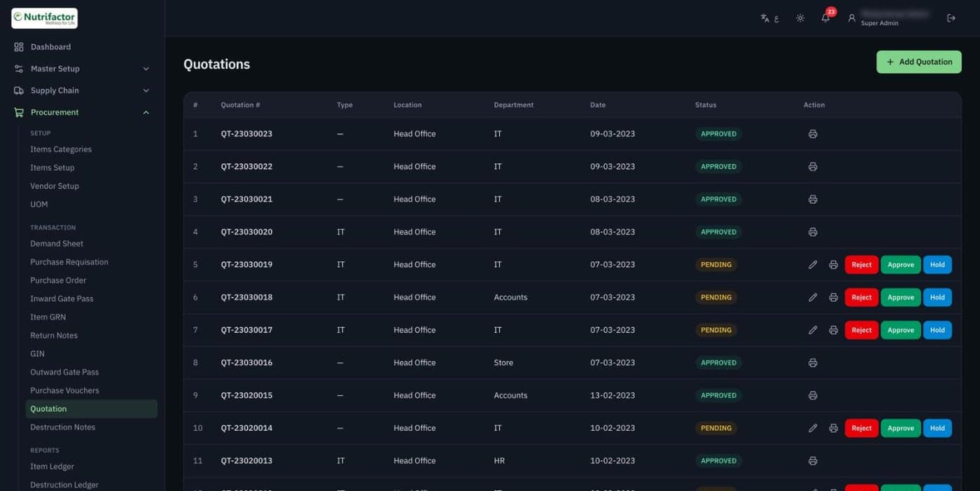This screenshot has height=491, width=980.
Task: Click the Procurement cart icon
Action: pyautogui.click(x=19, y=112)
